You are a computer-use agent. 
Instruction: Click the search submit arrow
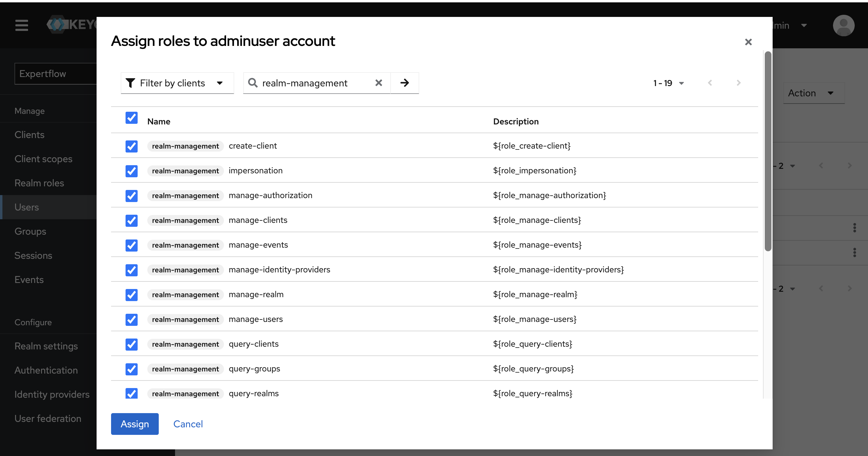click(404, 83)
